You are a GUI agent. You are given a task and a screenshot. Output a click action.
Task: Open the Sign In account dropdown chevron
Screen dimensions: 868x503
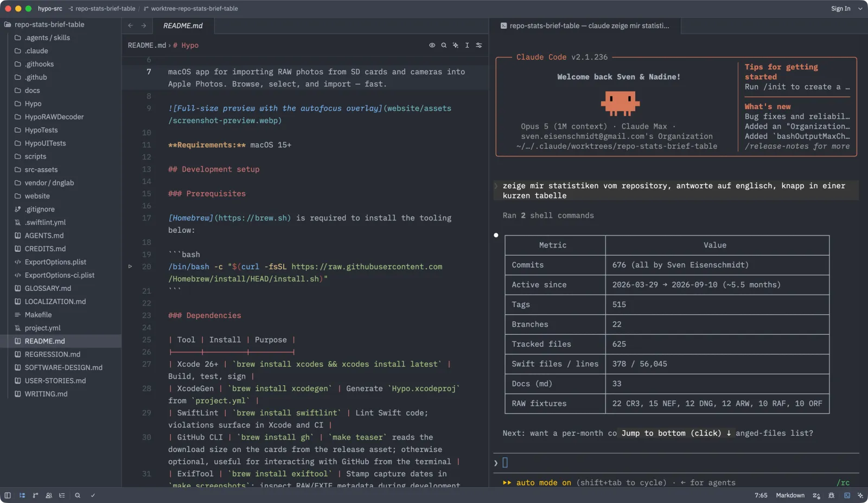click(860, 9)
